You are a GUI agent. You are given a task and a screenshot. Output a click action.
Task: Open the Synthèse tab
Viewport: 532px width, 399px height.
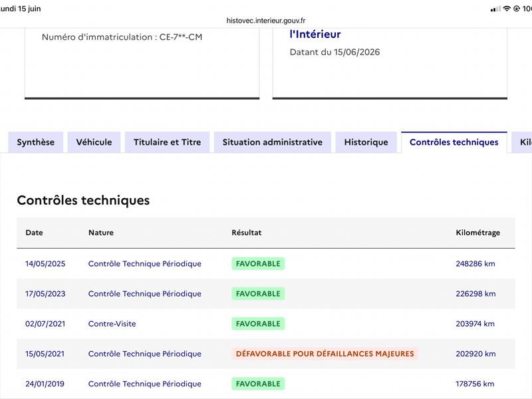click(36, 142)
